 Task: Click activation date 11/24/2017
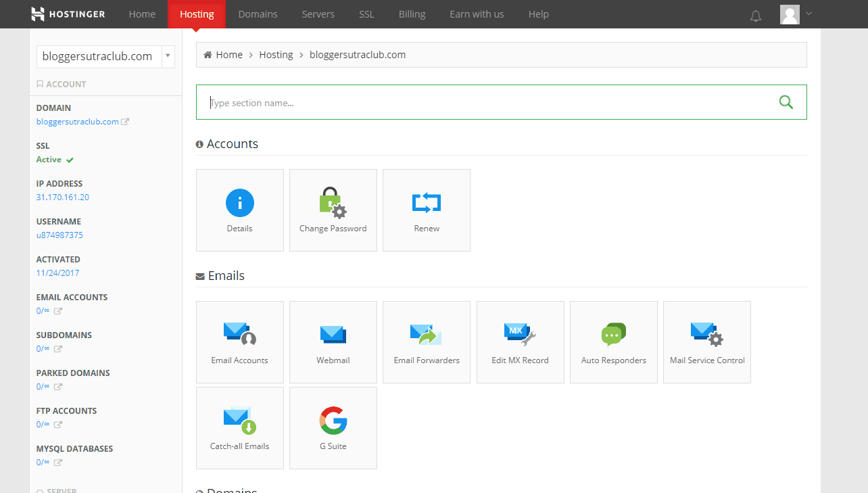[x=57, y=273]
